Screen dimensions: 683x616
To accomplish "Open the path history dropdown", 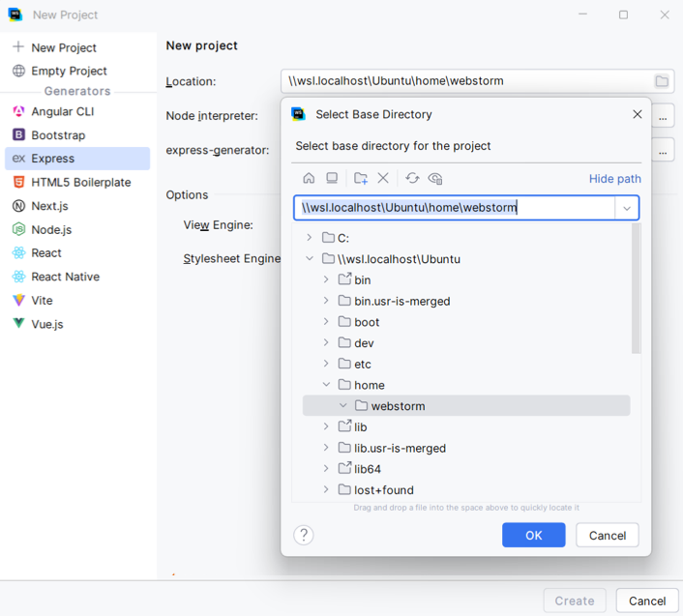I will [x=627, y=208].
